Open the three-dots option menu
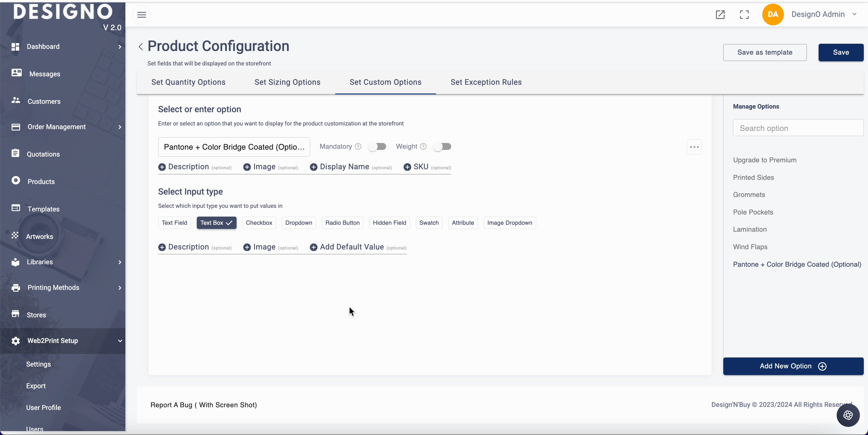 pos(694,147)
